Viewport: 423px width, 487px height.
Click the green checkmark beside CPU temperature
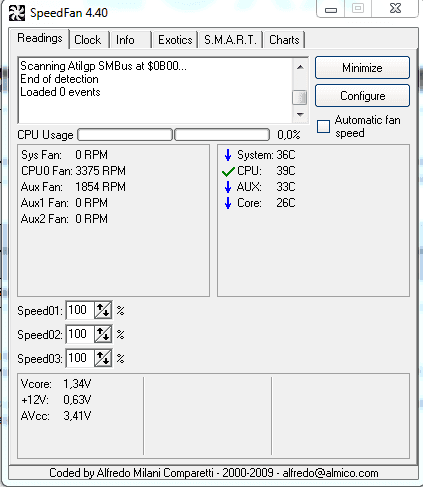(x=228, y=172)
